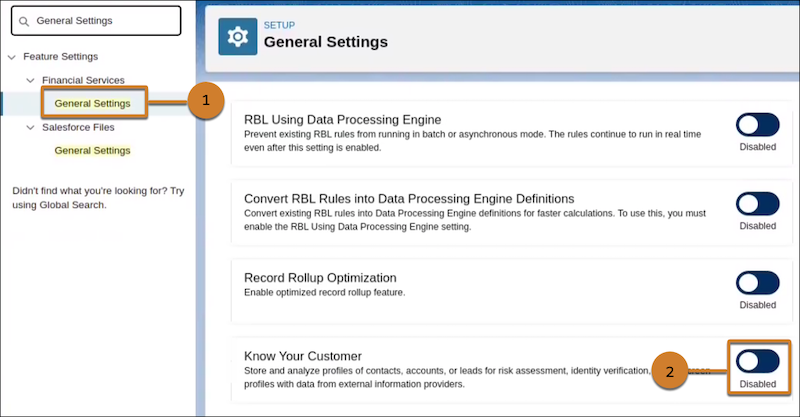Collapse the Feature Settings chevron
Viewport: 800px width, 417px height.
pos(12,57)
